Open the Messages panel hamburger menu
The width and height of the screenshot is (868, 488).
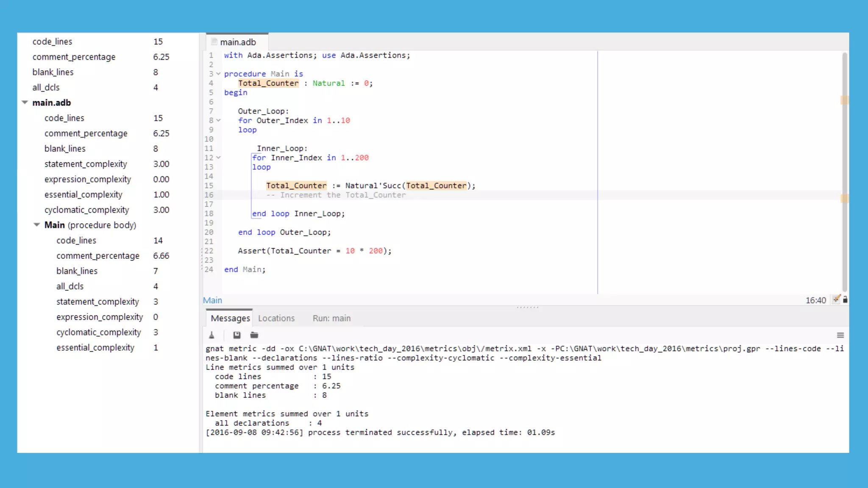coord(840,335)
